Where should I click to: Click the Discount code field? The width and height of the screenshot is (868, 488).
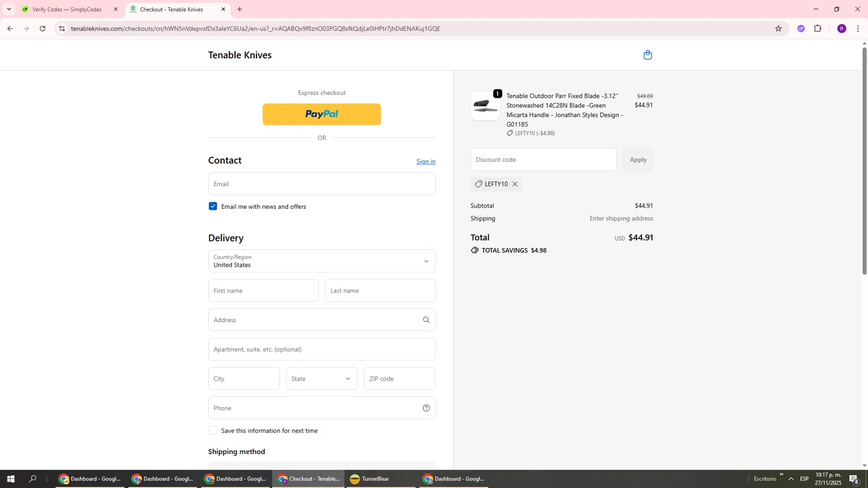(x=544, y=160)
